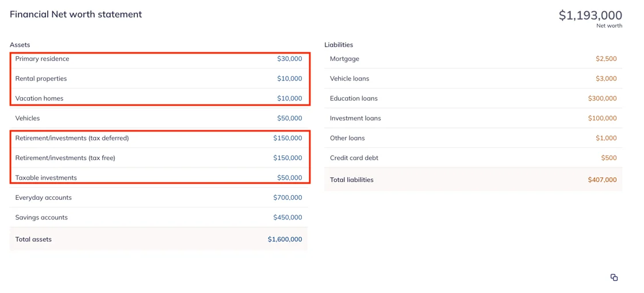Click the $1,193,000 Net worth total

[x=591, y=15]
